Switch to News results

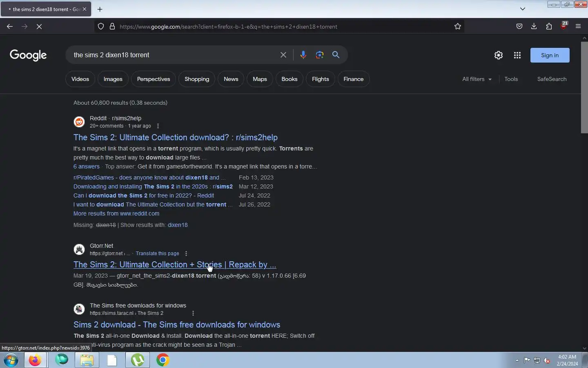(231, 79)
